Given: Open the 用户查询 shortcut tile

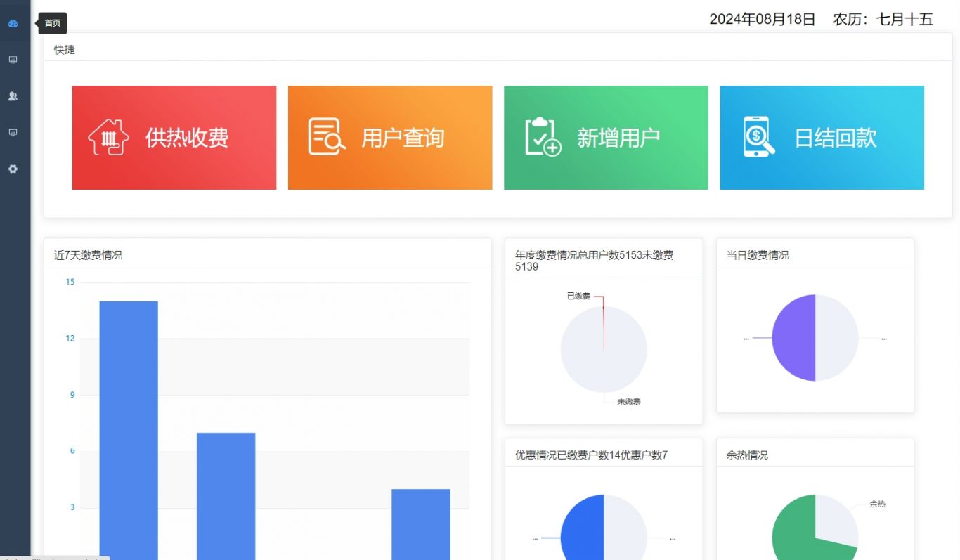Looking at the screenshot, I should tap(390, 138).
